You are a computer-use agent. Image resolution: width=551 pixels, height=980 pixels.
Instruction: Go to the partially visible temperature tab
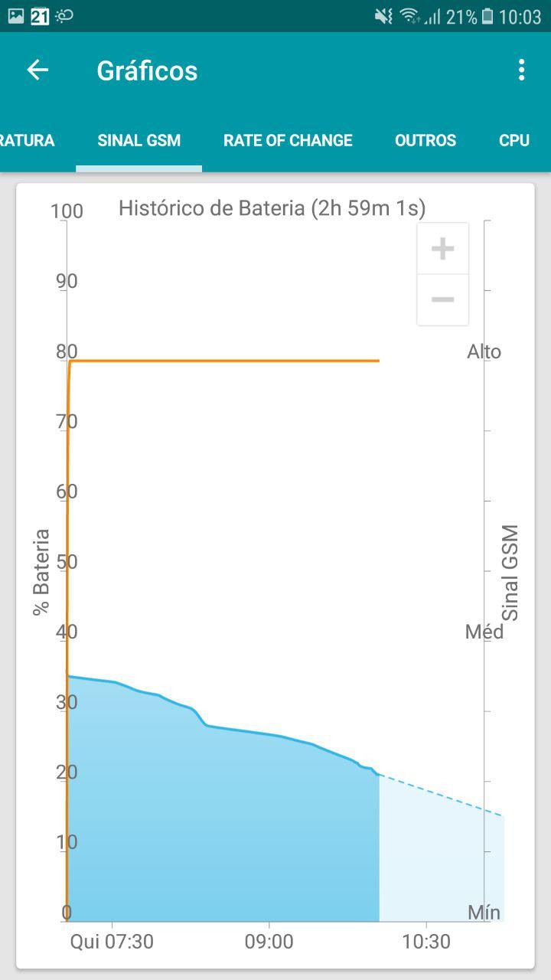(28, 141)
